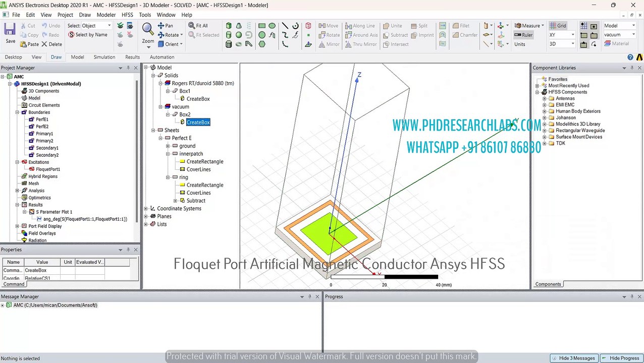This screenshot has width=644, height=363.
Task: Select the draw cone tool
Action: point(239,26)
